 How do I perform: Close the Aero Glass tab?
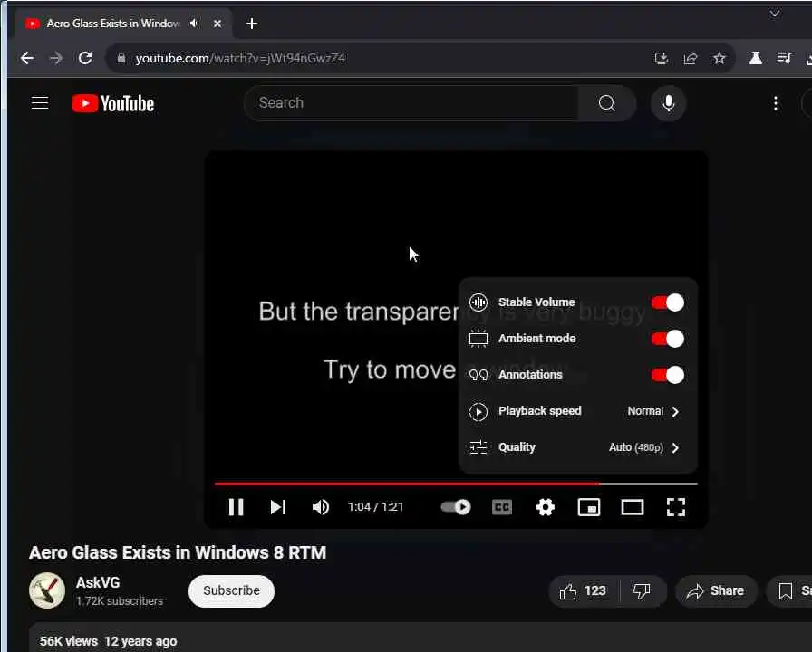point(217,24)
